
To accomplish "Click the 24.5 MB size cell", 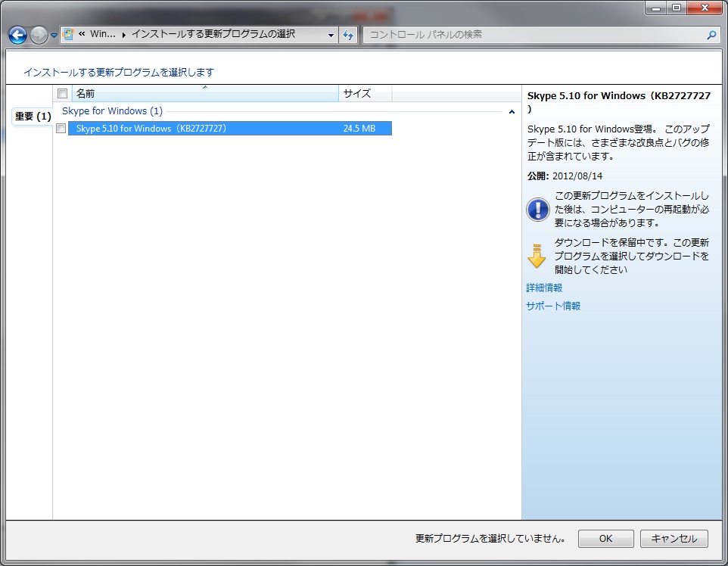I will (359, 128).
